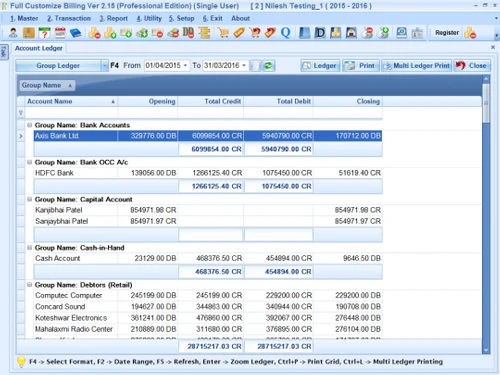Click the grid vertical scrollbar
This screenshot has height=375, width=500.
click(x=486, y=215)
